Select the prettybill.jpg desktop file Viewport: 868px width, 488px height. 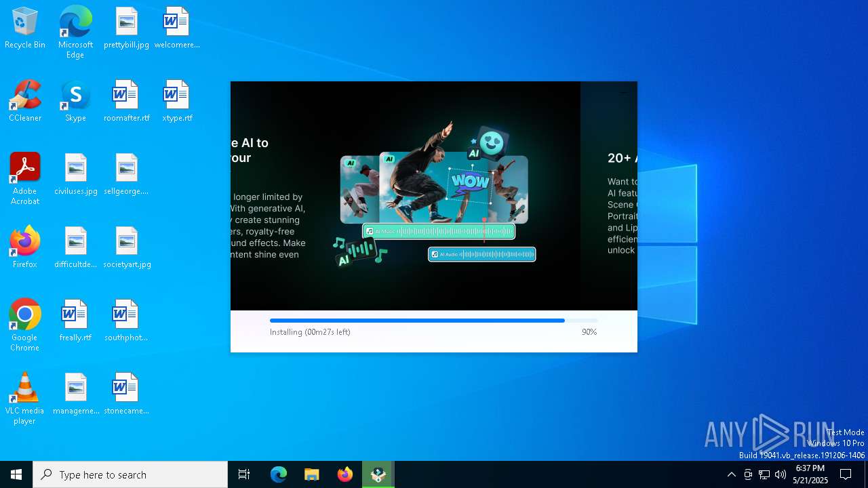click(126, 28)
